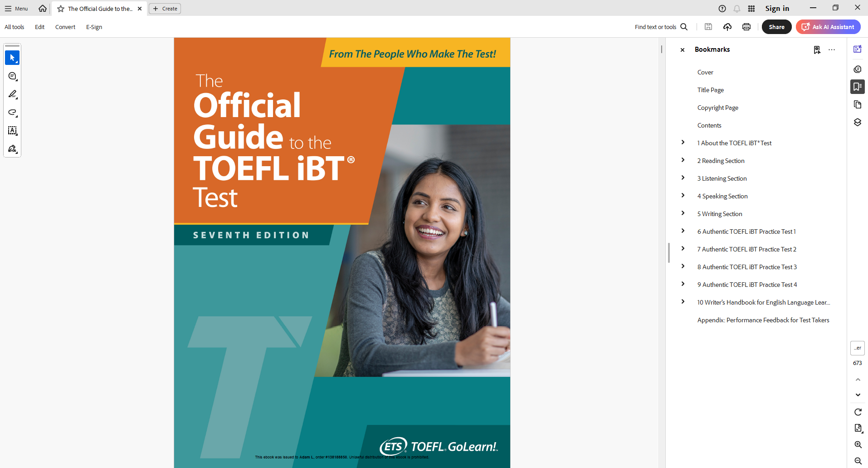Click the rotate page icon

pos(858,412)
